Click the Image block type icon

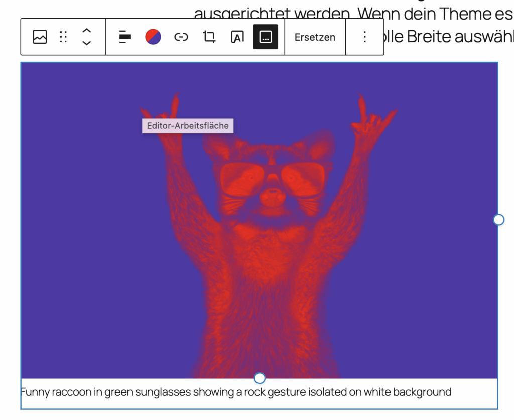(x=40, y=37)
